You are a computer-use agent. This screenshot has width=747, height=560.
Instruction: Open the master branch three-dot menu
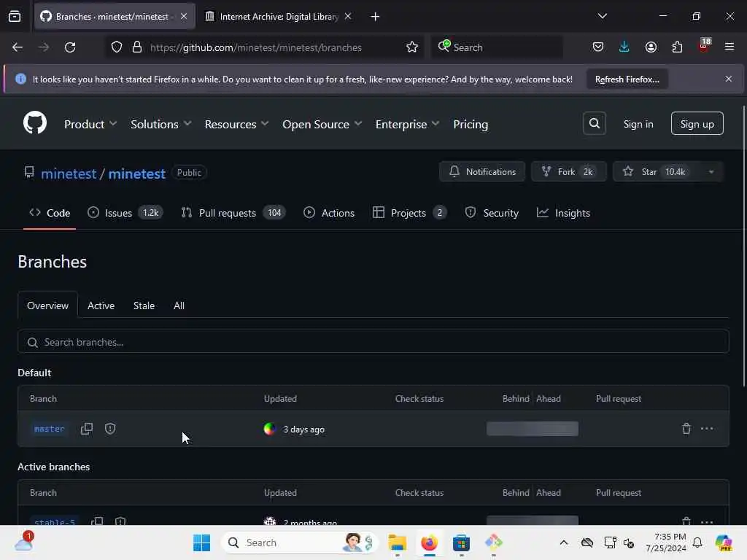[x=707, y=429]
